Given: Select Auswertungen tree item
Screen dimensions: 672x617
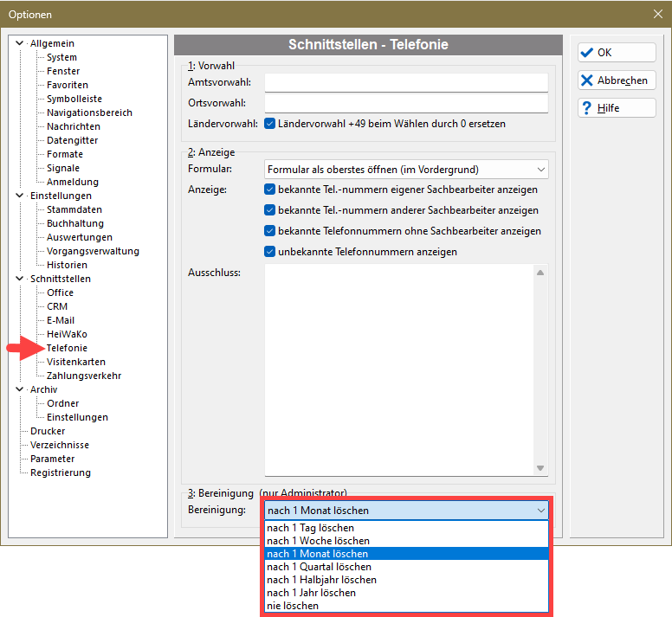Looking at the screenshot, I should [80, 237].
